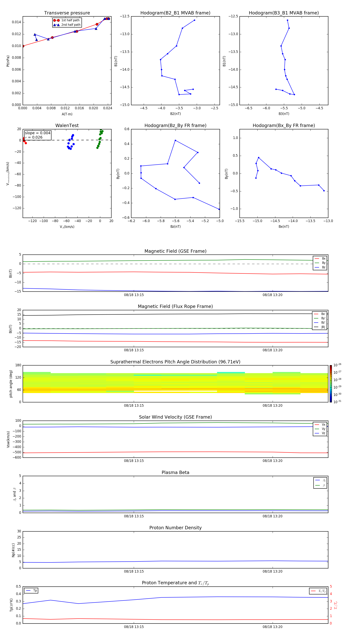Click the 'Np(#/cc)' y-axis label
This screenshot has height=644, width=351.
[x=13, y=550]
